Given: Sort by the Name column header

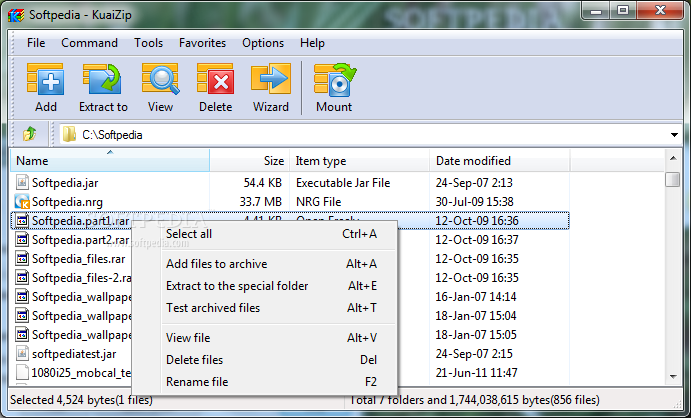Looking at the screenshot, I should point(110,161).
